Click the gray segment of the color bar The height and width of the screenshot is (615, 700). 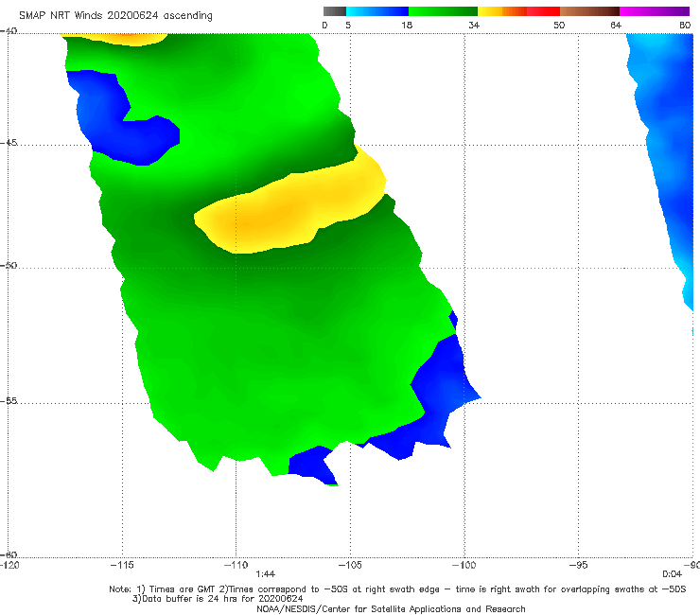335,11
